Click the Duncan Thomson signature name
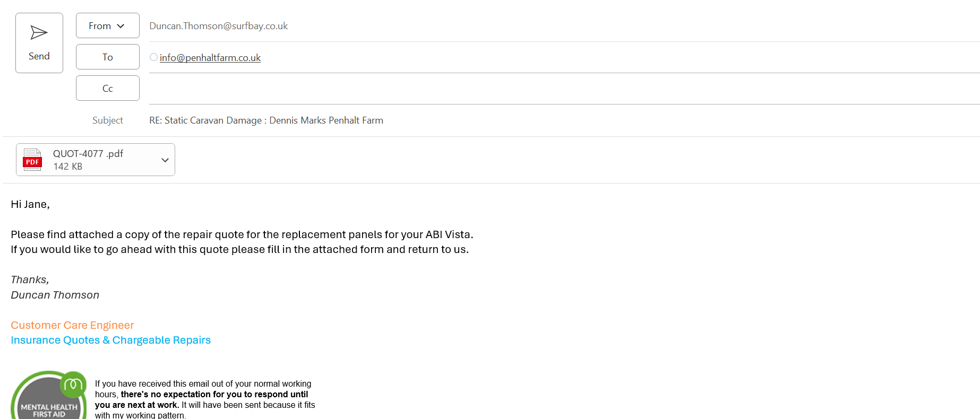This screenshot has height=419, width=980. pos(55,295)
